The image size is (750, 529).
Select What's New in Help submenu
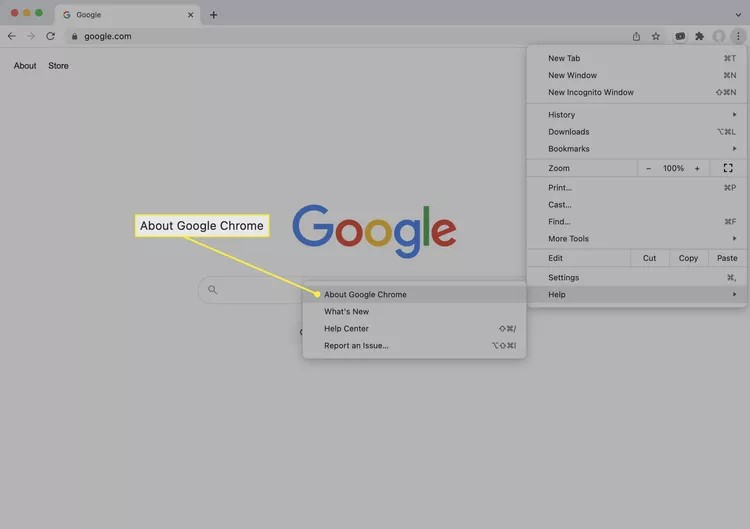(414, 311)
